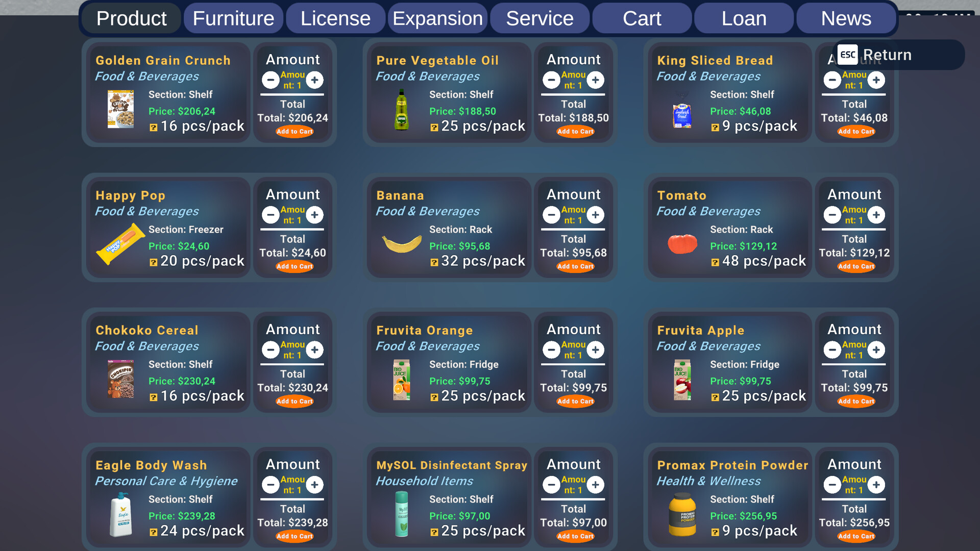The height and width of the screenshot is (551, 980).
Task: Add Chokoko Cereal to cart
Action: pos(294,401)
